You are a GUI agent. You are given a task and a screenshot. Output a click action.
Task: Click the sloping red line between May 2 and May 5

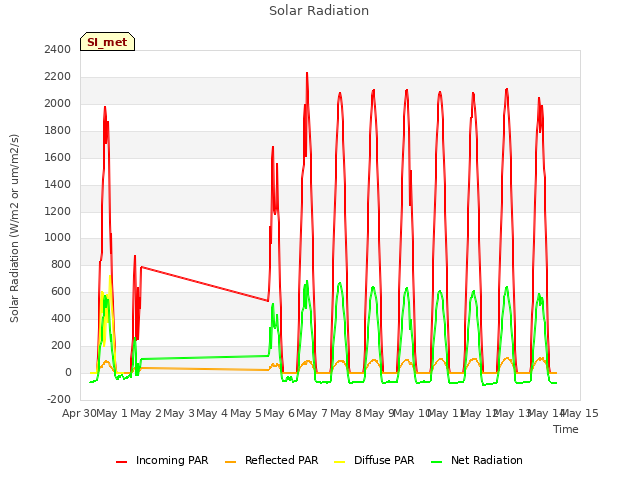tap(204, 284)
